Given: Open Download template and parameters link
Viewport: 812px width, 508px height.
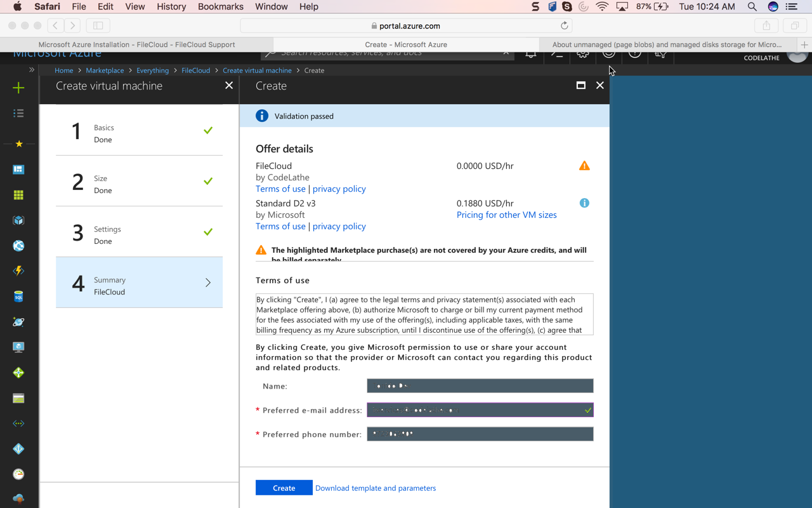Looking at the screenshot, I should 376,488.
